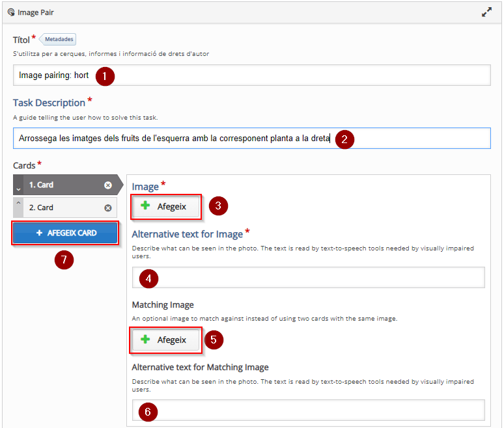Expand the Image Pair editor to fullscreen

(486, 12)
